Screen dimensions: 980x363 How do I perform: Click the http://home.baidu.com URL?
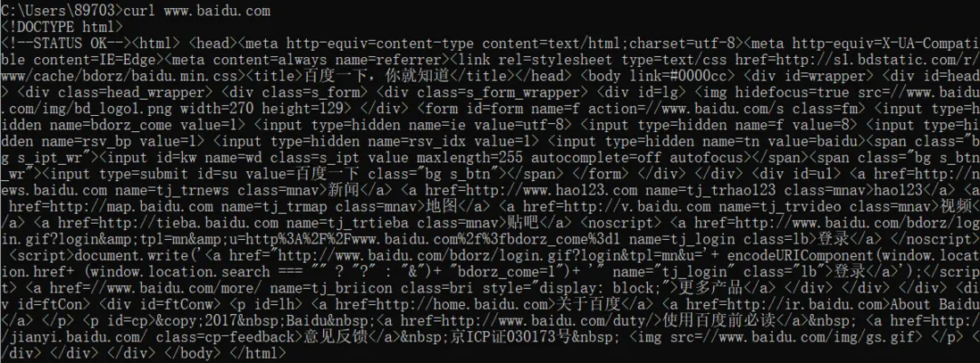pos(466,303)
